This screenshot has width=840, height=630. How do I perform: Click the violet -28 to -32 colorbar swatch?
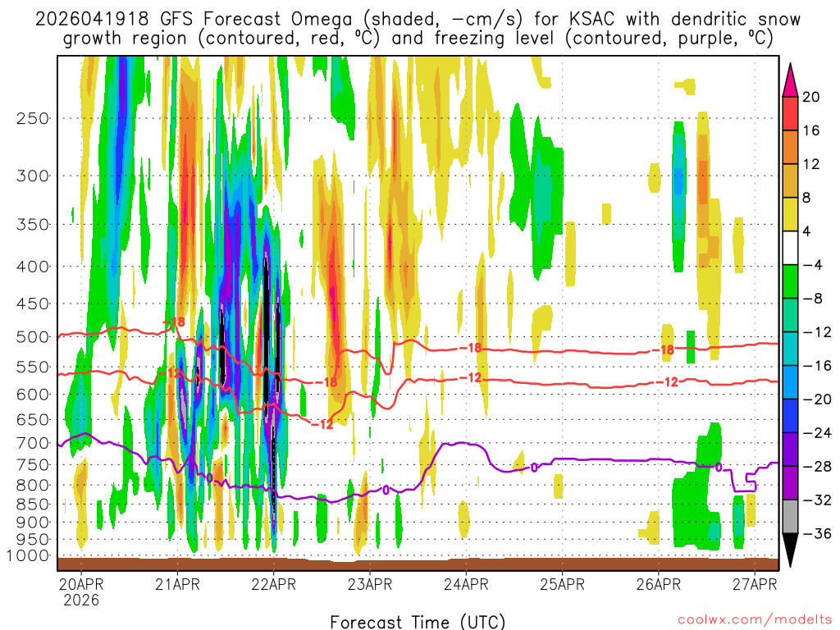(x=790, y=483)
